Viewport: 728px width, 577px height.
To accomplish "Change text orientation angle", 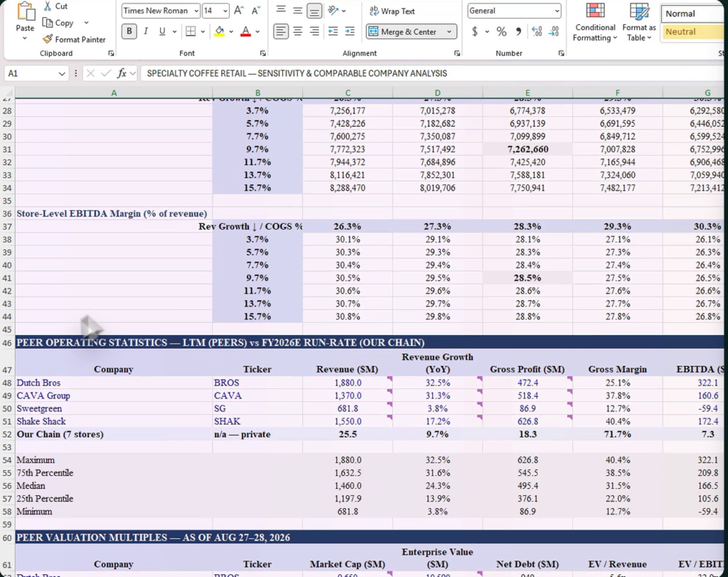I will (x=333, y=10).
